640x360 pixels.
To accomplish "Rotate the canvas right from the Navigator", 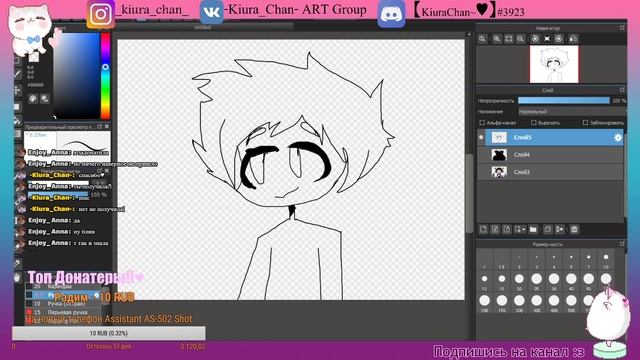I will pos(559,39).
